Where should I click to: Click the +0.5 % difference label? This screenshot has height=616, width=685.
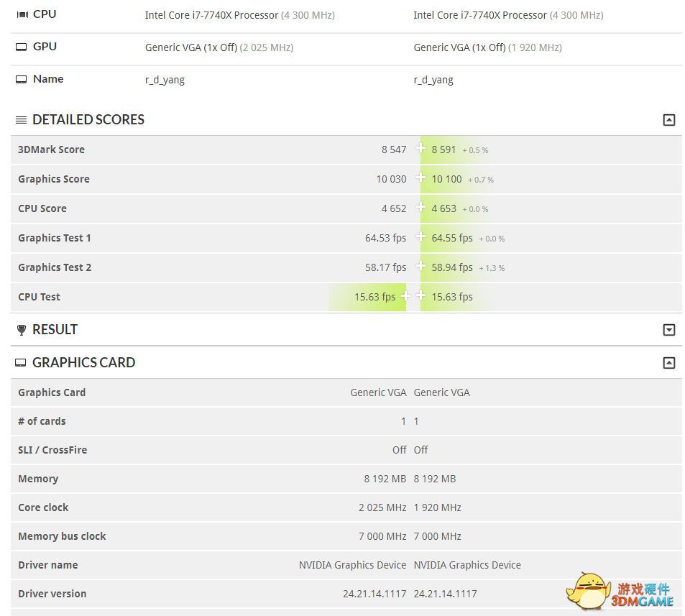(x=475, y=150)
